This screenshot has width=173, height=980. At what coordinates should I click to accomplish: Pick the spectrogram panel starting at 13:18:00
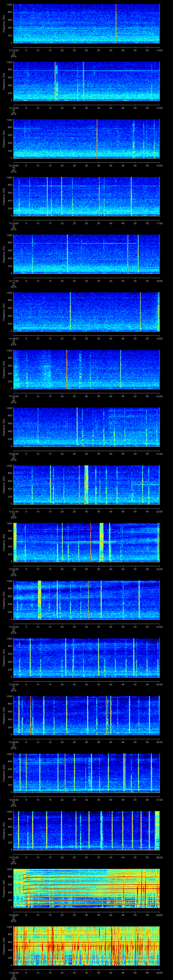[87, 312]
